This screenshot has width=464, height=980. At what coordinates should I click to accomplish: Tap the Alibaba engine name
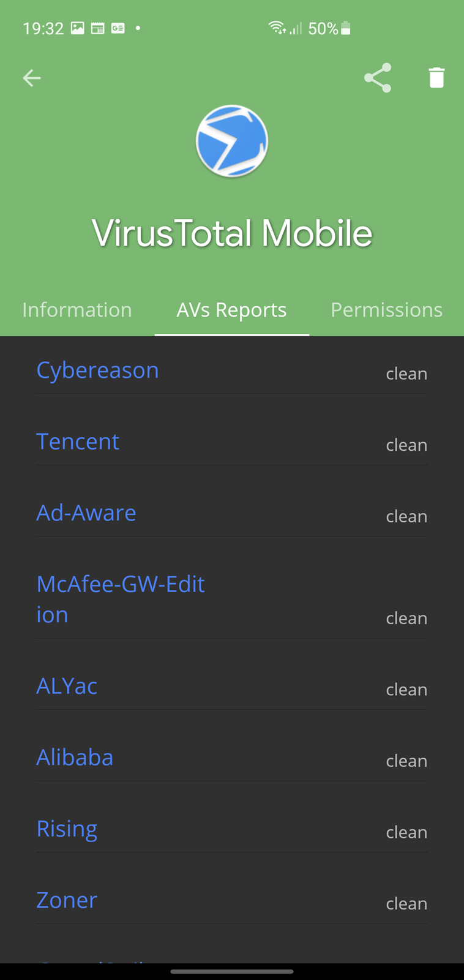pos(75,757)
